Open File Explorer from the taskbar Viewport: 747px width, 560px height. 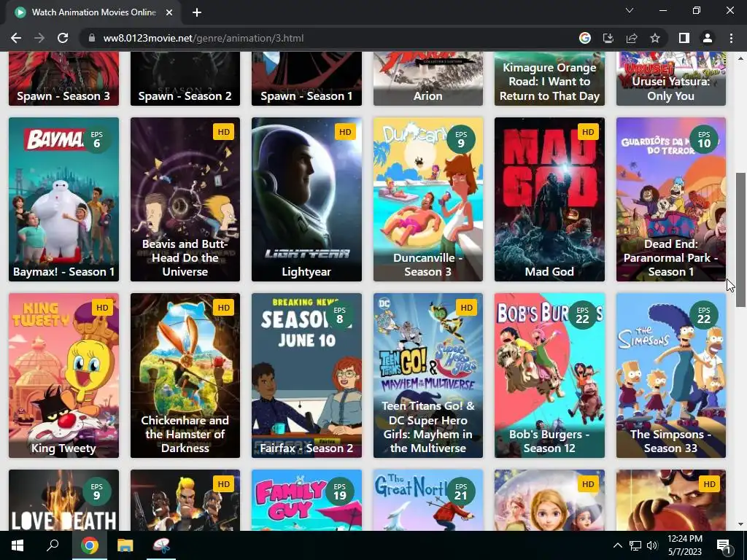[x=125, y=545]
